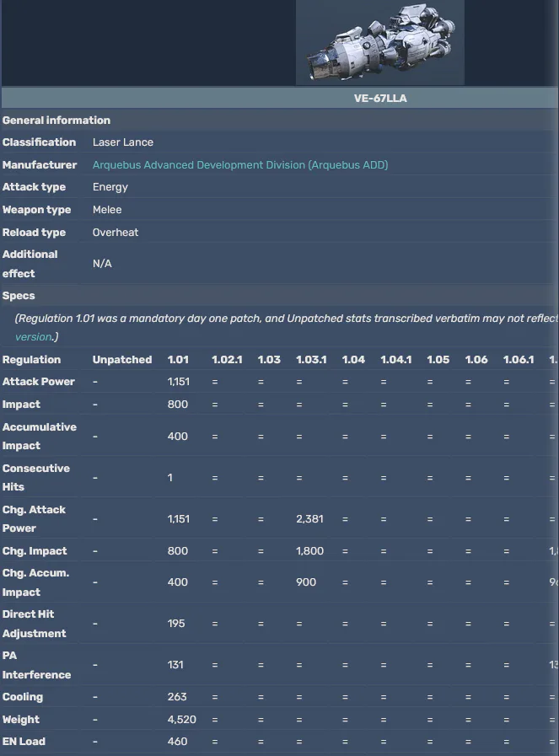Click the '1.05' regulation column header

pos(438,360)
